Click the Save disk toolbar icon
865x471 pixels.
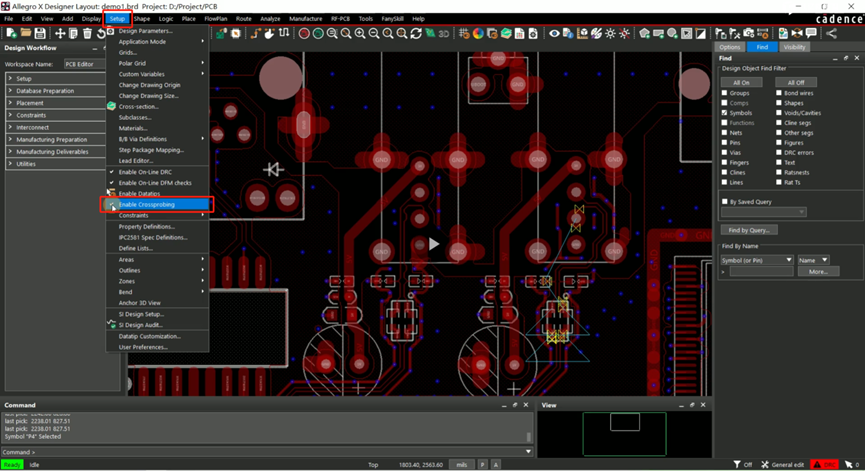coord(40,34)
